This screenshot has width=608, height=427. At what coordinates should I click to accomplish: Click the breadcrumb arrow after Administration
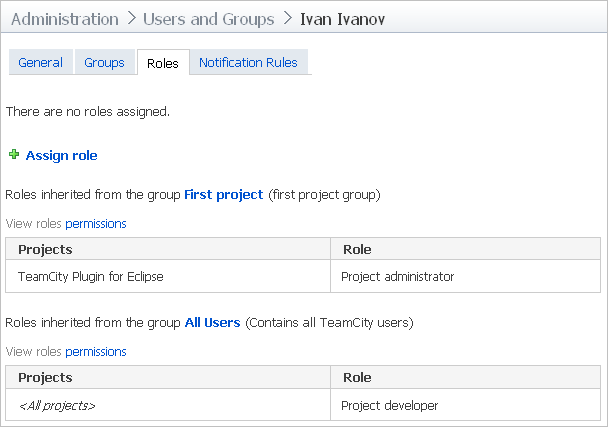(x=131, y=18)
